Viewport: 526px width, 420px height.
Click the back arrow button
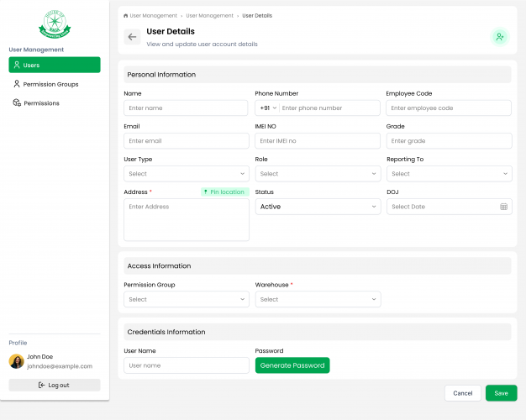pos(132,37)
